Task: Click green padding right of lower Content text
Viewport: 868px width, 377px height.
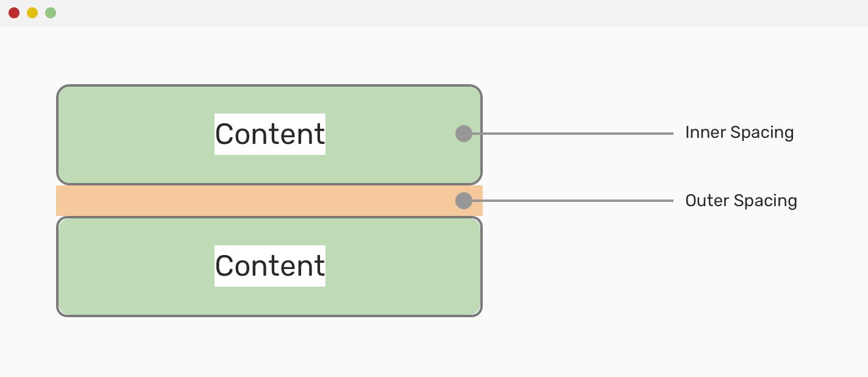Action: click(x=402, y=266)
